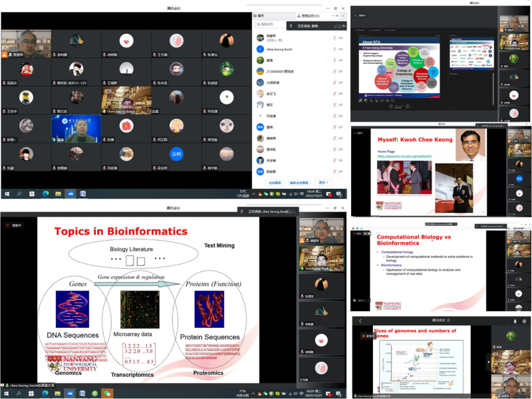Toggle microphone for 姚登举 host in member list
532x399 pixels.
tap(334, 38)
